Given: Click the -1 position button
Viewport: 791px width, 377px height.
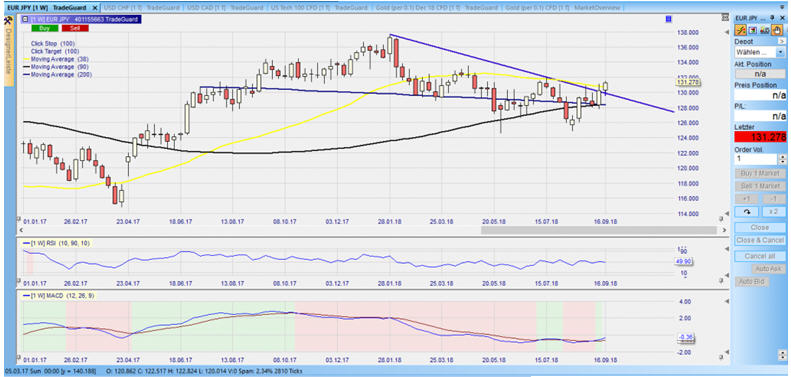Looking at the screenshot, I should [774, 198].
